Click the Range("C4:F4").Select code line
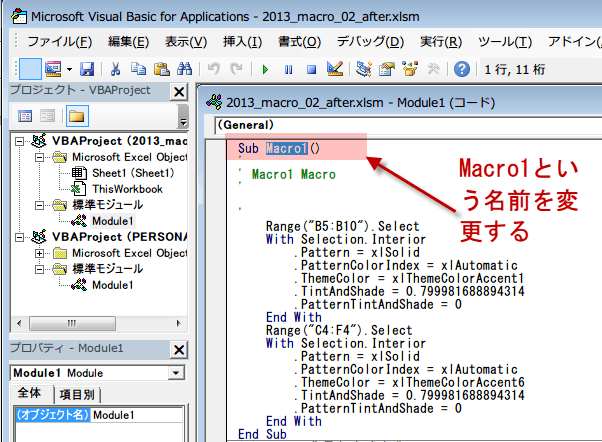This screenshot has height=442, width=602. pos(339,330)
